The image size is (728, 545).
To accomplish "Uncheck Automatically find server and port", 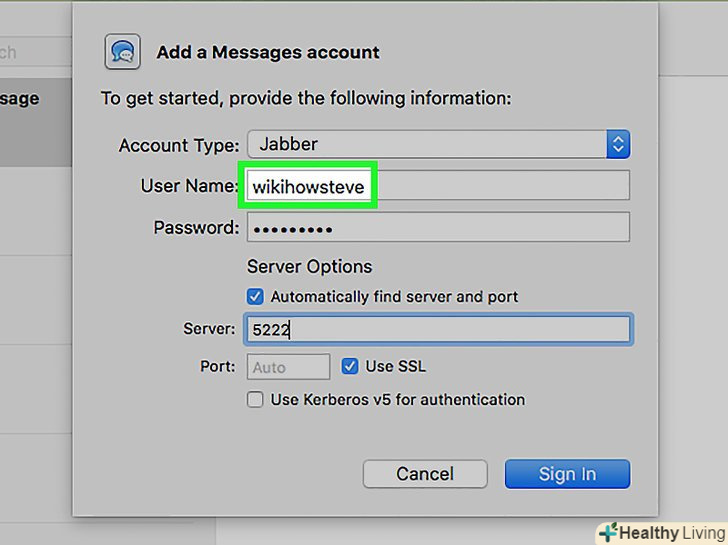I will 255,297.
